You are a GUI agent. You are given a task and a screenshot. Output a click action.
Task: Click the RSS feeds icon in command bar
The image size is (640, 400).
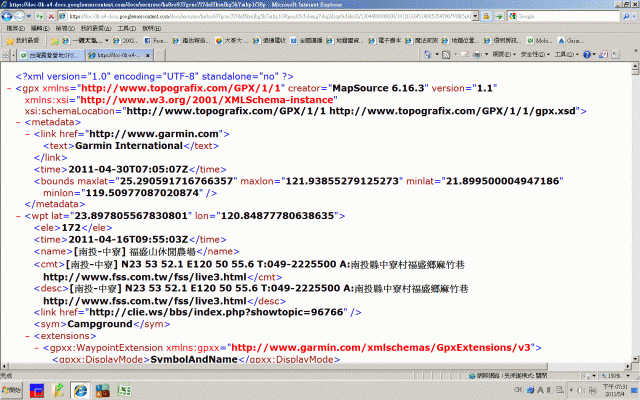tap(446, 54)
